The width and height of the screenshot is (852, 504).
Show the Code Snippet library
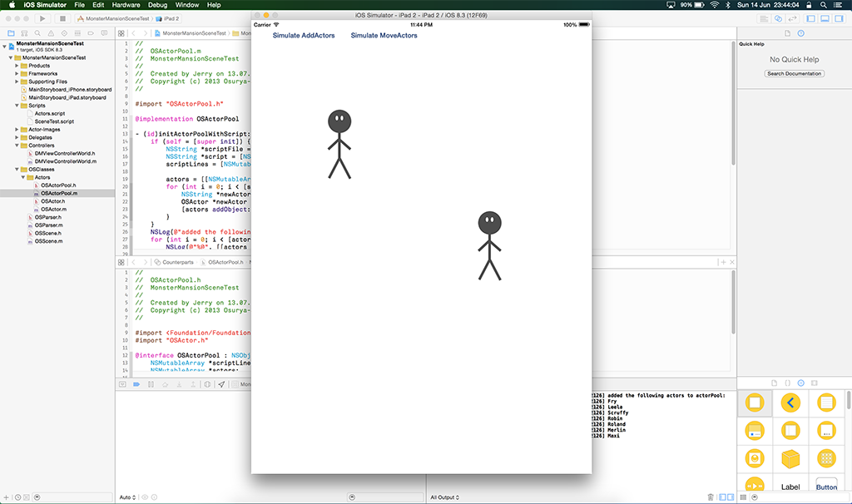[788, 383]
